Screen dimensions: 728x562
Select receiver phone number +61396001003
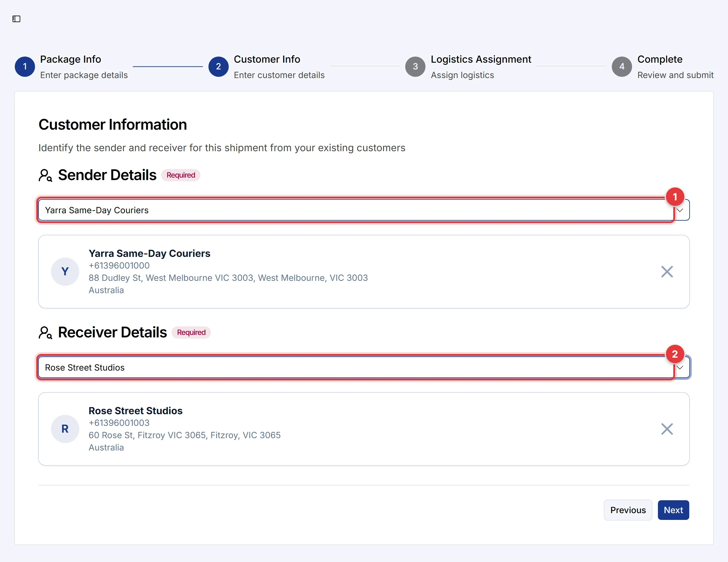click(x=119, y=423)
